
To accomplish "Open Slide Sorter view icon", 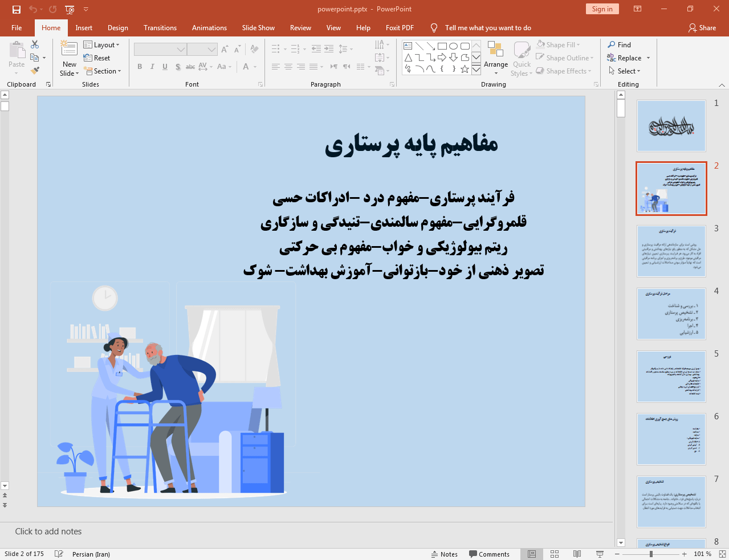I will (555, 554).
